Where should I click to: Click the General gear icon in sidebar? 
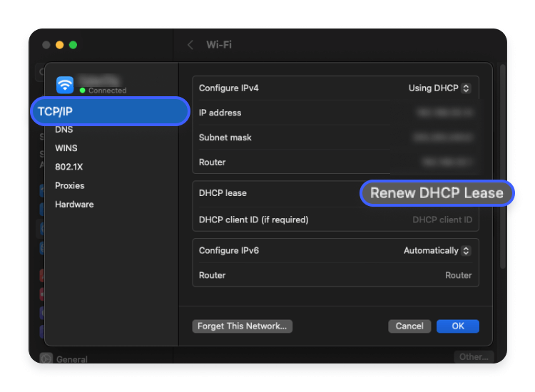(x=46, y=359)
